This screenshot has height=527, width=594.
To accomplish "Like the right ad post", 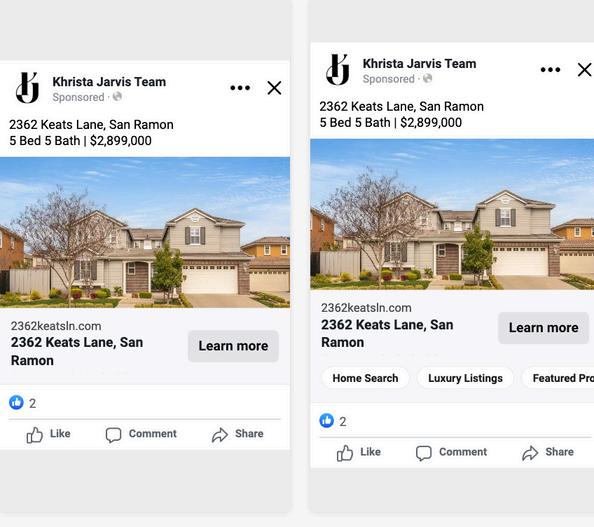I will pos(358,452).
